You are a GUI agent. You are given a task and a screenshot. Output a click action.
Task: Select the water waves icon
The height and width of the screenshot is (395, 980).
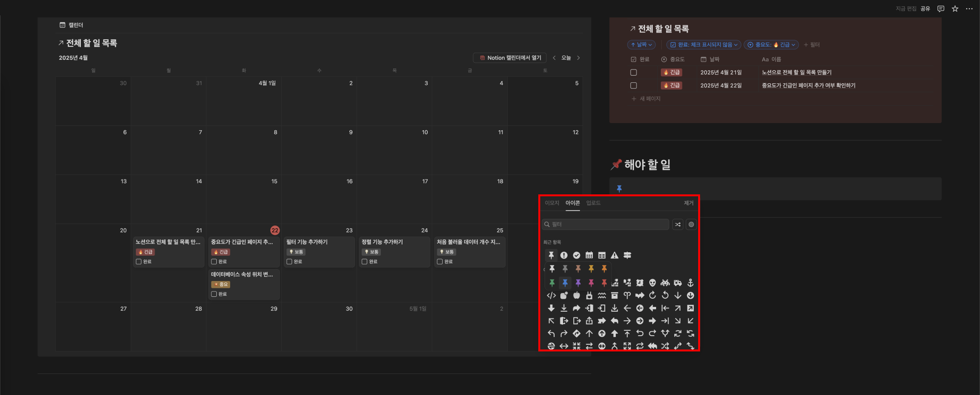pyautogui.click(x=602, y=295)
